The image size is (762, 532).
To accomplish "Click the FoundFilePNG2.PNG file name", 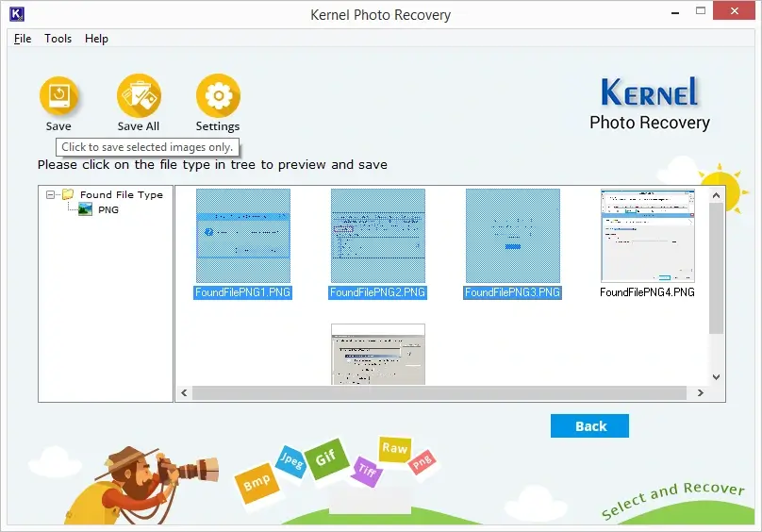I will pyautogui.click(x=377, y=292).
